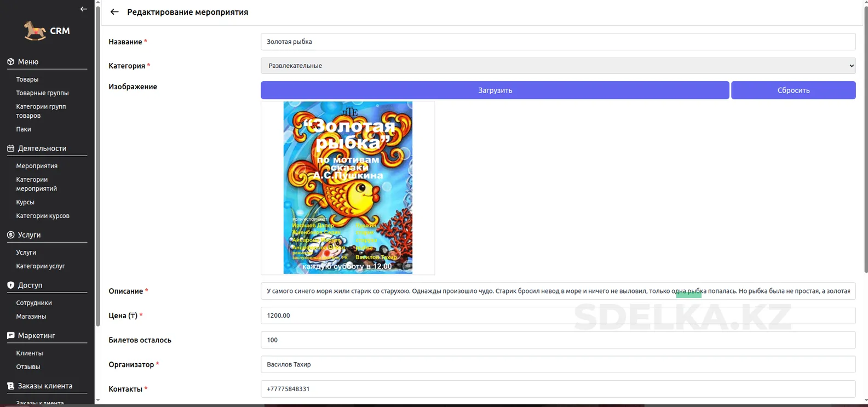The image size is (868, 407).
Task: Click the Услуги coin icon
Action: pos(10,235)
